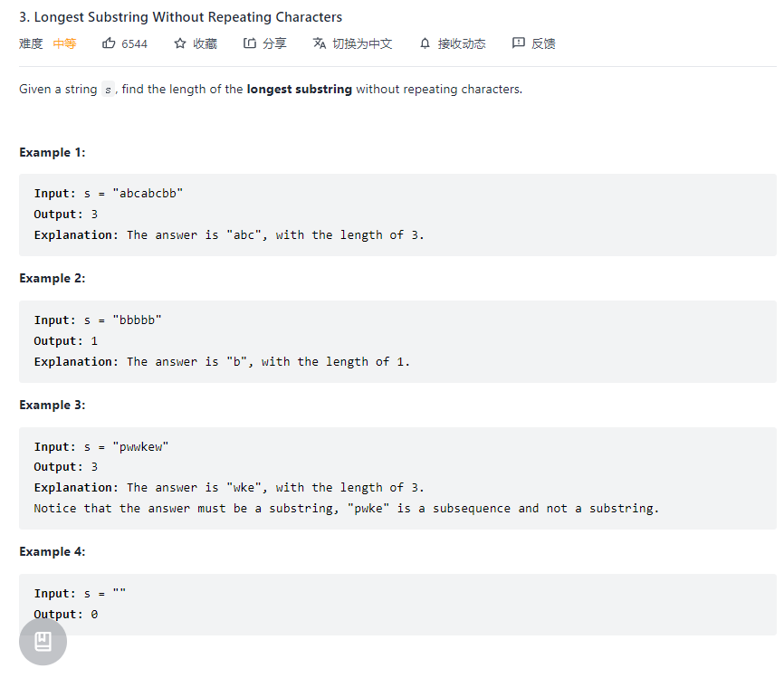Open the floating notebook button
784x678 pixels.
43,642
